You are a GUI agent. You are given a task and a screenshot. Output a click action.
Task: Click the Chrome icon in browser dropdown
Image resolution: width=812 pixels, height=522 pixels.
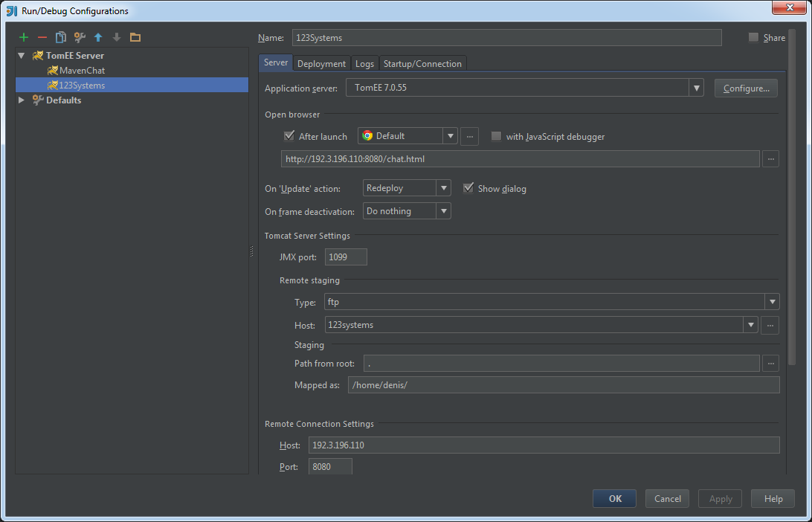pos(367,135)
